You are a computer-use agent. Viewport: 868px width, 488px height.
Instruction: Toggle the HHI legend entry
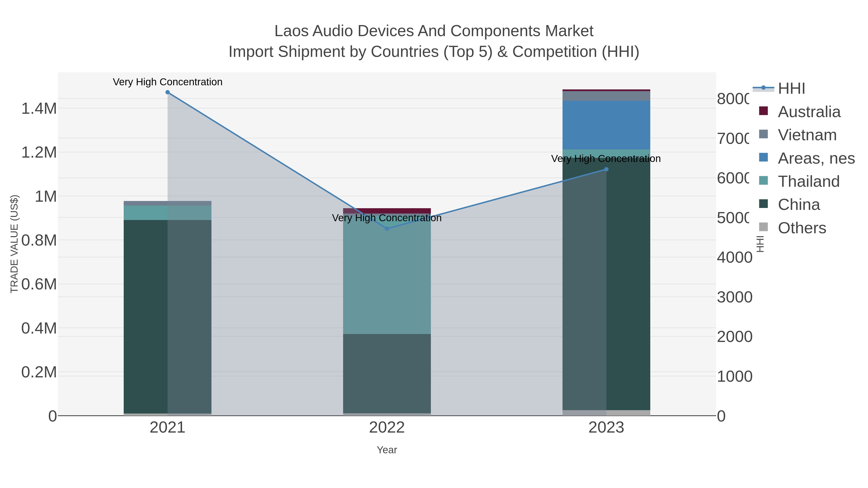coord(779,89)
